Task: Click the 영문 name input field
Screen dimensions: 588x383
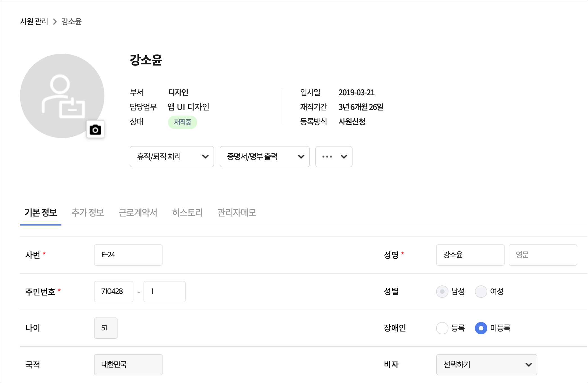Action: (x=542, y=255)
